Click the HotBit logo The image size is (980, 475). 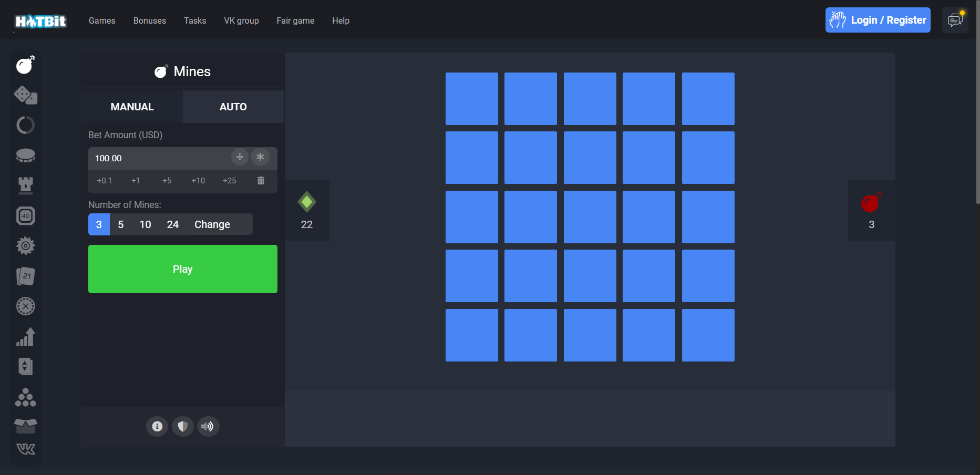coord(41,21)
